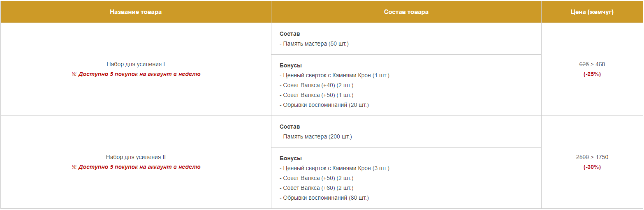This screenshot has width=644, height=210.
Task: Click the "Цена (жемчуг)" column header
Action: coord(592,12)
